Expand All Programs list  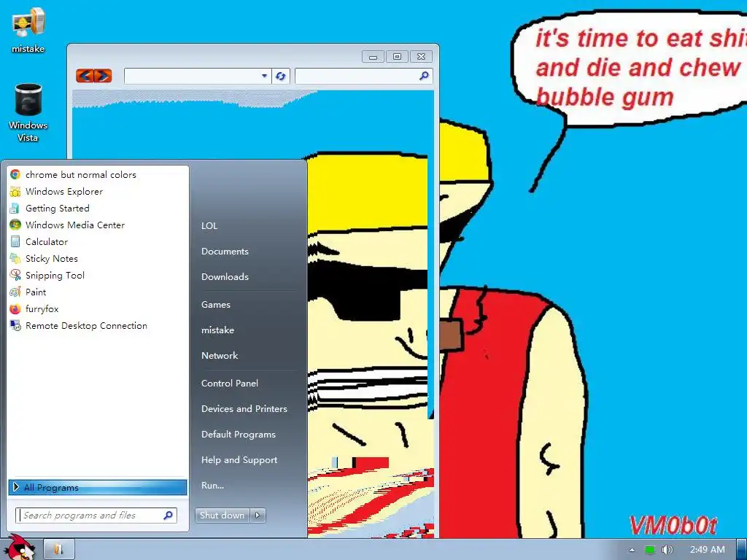[98, 487]
